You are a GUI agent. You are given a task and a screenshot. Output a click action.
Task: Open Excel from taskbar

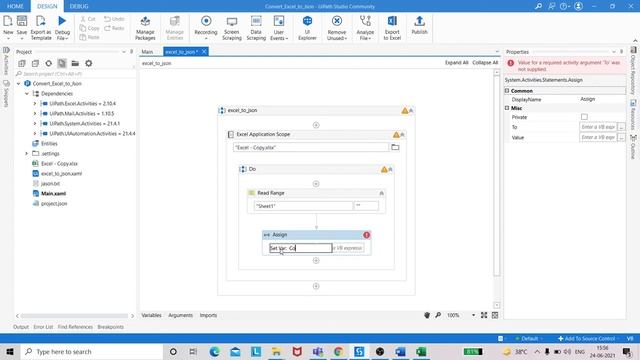[421, 351]
